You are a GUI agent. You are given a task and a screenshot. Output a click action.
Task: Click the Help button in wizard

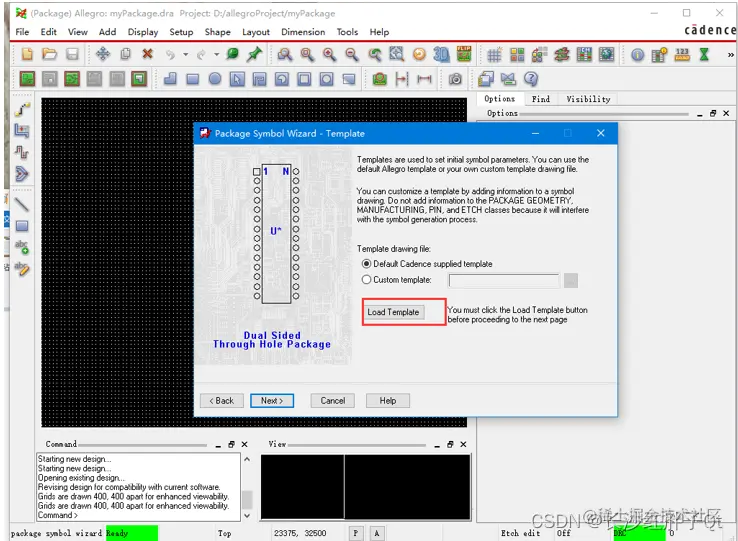point(388,401)
